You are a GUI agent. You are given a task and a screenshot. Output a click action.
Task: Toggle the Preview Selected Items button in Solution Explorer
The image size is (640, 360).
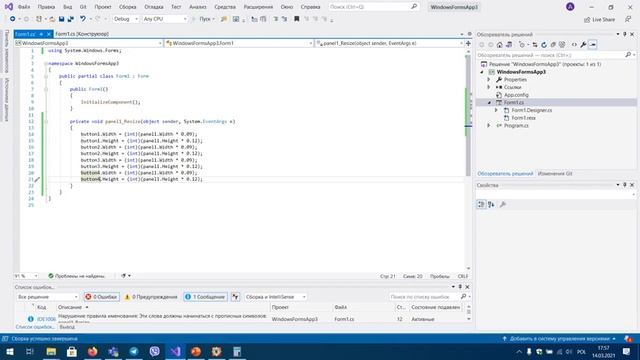click(593, 45)
